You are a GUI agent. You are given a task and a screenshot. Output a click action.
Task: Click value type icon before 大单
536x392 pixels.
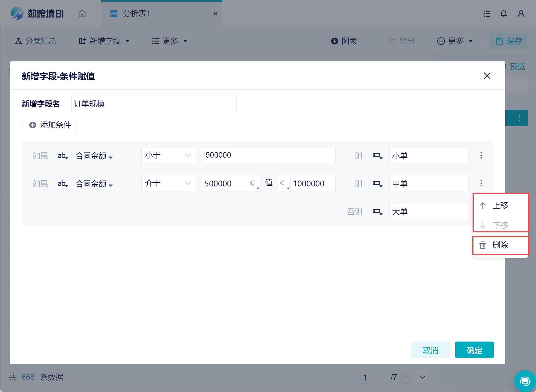tap(377, 212)
